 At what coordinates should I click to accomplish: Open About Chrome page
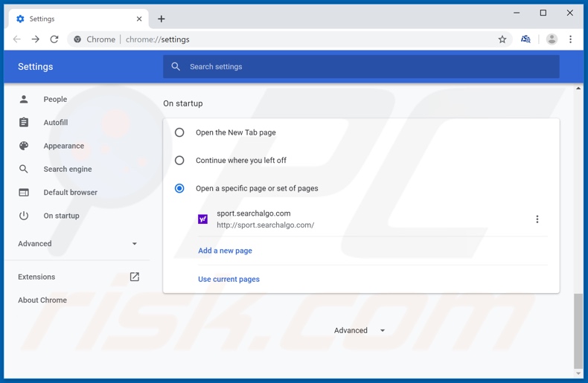click(42, 300)
